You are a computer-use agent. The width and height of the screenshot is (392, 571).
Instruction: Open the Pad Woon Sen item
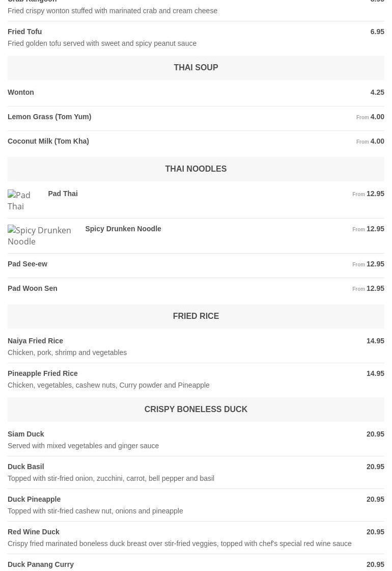pos(33,288)
